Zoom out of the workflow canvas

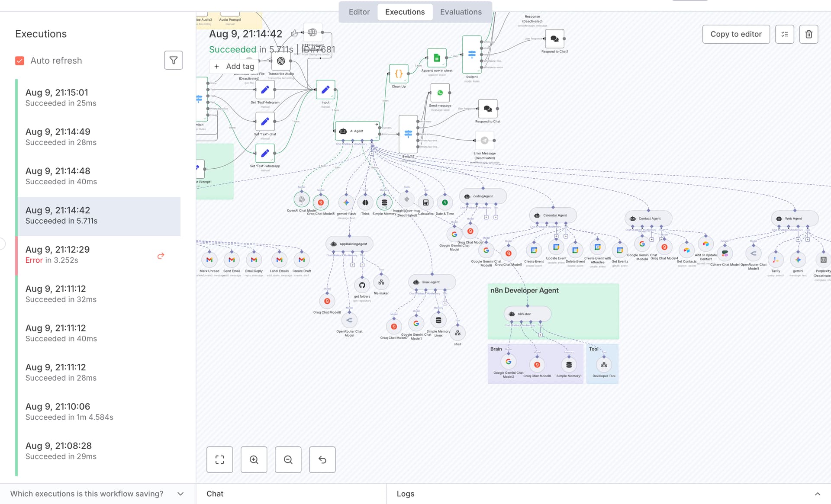288,459
